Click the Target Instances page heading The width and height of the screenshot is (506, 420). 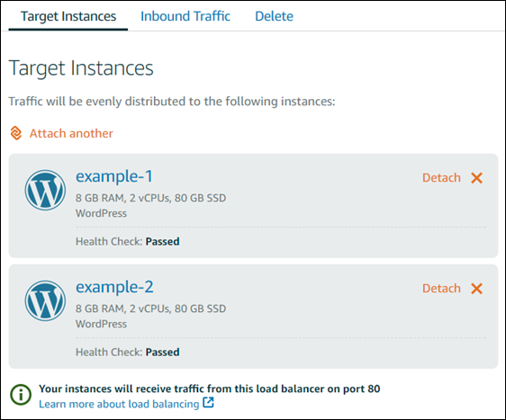pos(81,68)
